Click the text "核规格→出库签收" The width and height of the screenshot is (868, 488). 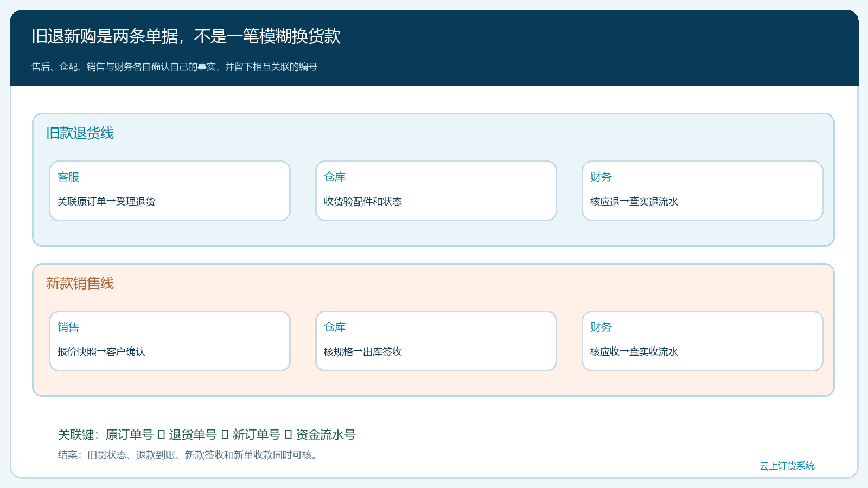click(x=363, y=352)
